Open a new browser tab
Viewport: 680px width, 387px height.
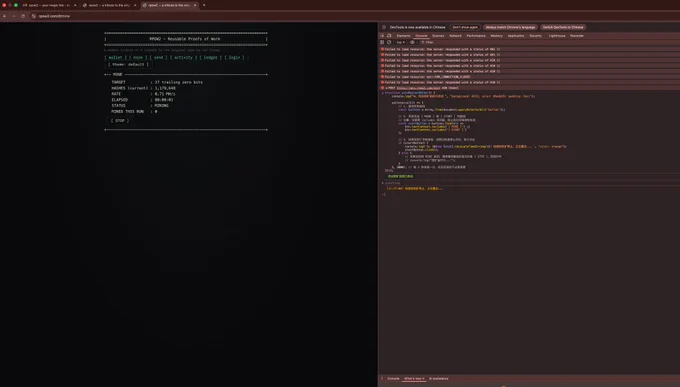(204, 5)
